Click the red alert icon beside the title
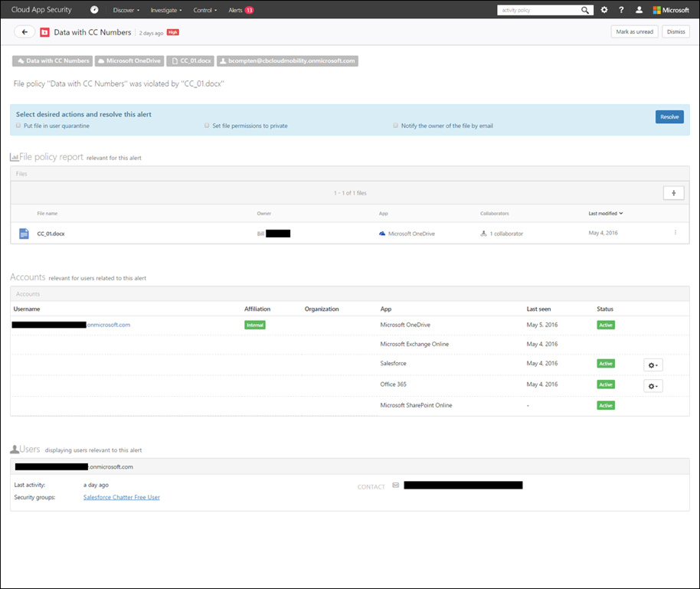The width and height of the screenshot is (700, 589). point(44,32)
